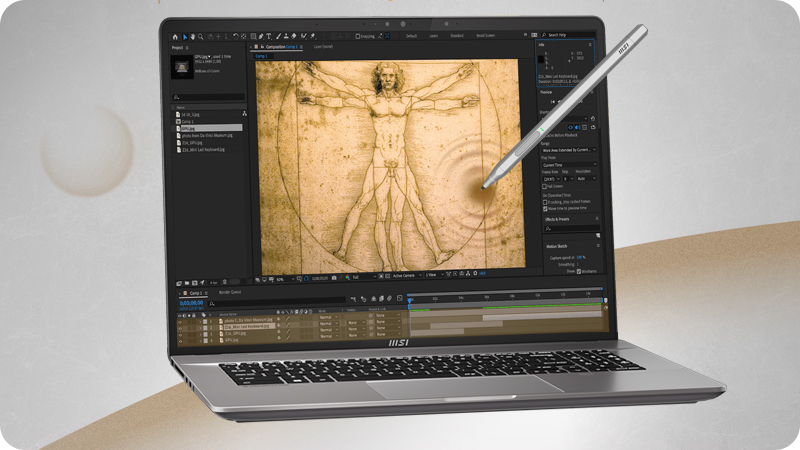Toggle the Snapping checkbox in toolbar
800x450 pixels.
pos(358,36)
